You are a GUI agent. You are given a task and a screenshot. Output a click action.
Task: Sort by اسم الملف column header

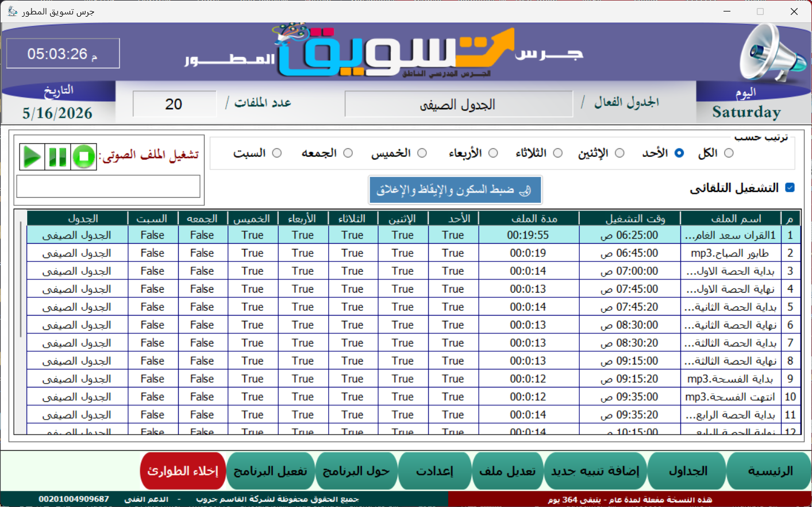point(730,218)
